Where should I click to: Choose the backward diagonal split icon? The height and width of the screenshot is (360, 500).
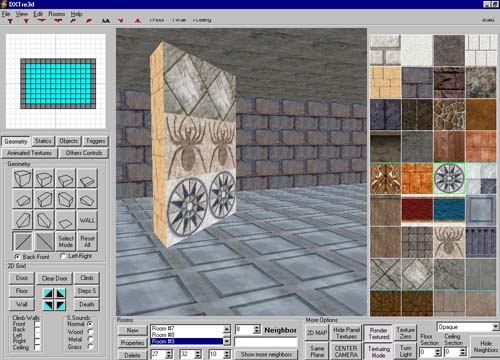pos(44,241)
